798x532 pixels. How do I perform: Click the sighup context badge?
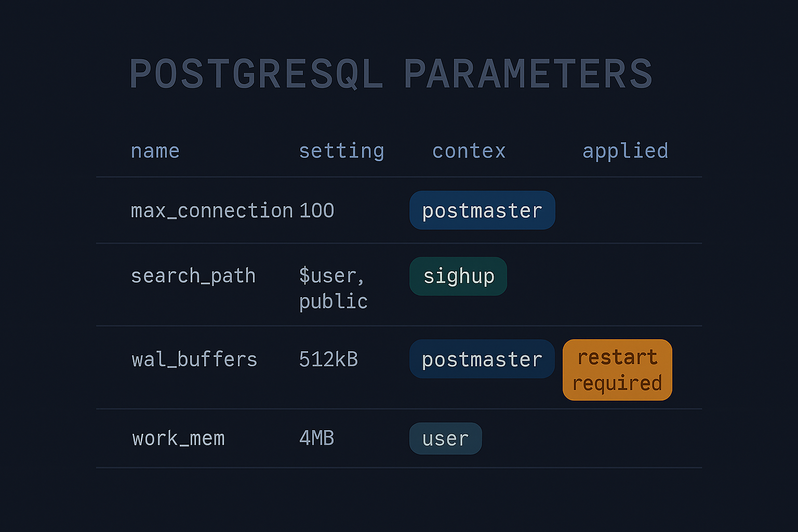458,276
